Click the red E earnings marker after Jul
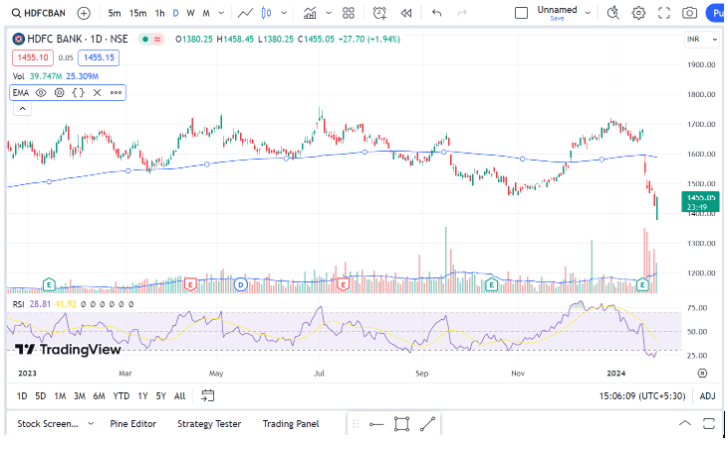This screenshot has height=451, width=728. (343, 284)
